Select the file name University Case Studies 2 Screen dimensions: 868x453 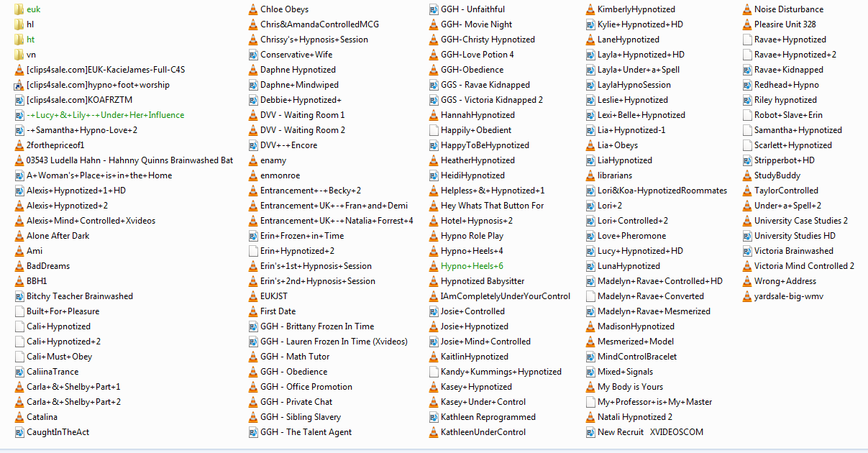(x=801, y=221)
